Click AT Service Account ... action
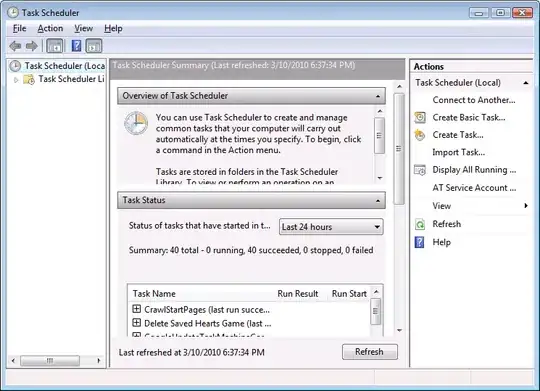This screenshot has height=391, width=540. 474,188
